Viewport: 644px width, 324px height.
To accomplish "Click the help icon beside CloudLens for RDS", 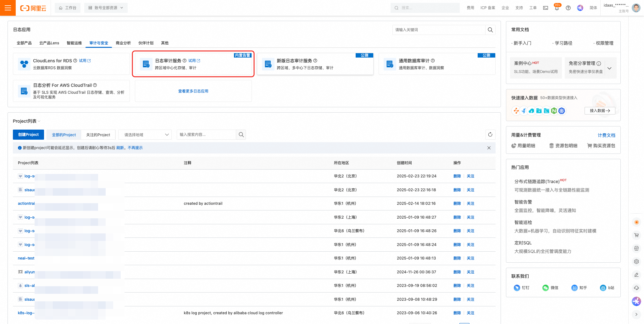I will pos(75,61).
